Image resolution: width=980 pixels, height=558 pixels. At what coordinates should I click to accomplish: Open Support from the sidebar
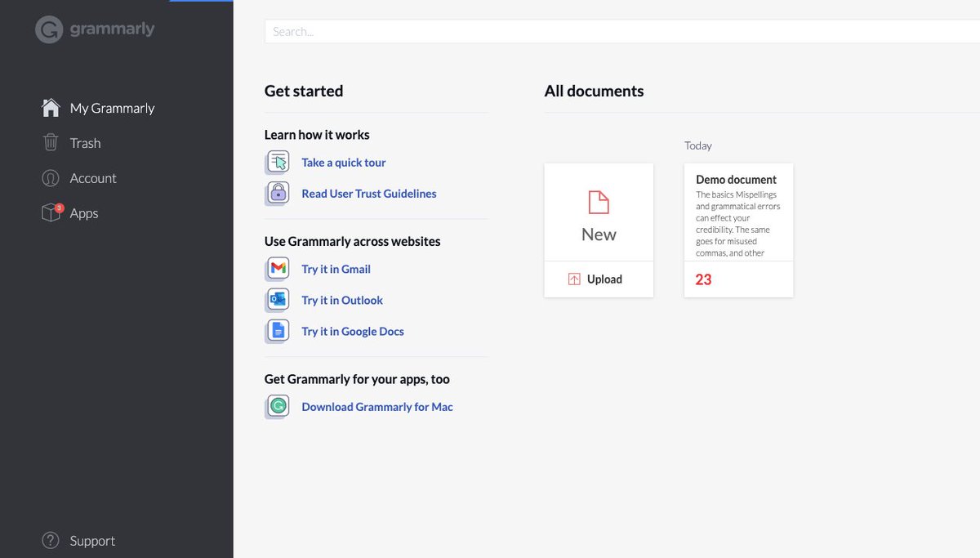point(92,541)
